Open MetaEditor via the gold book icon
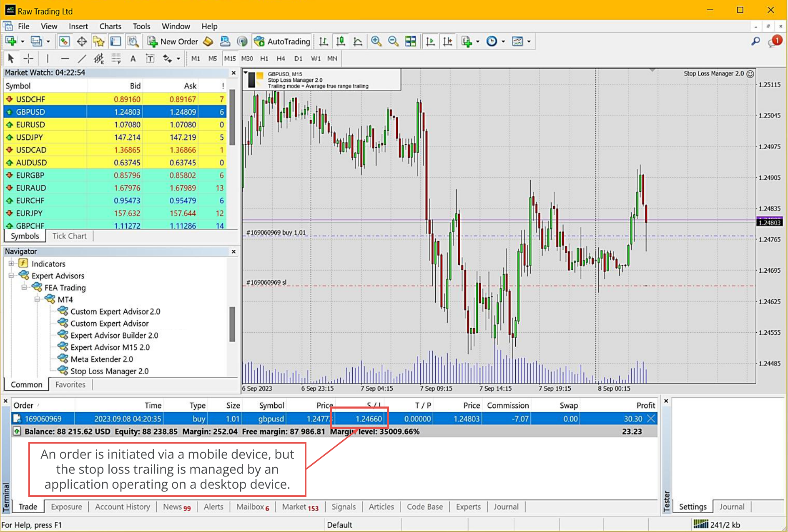 tap(208, 41)
